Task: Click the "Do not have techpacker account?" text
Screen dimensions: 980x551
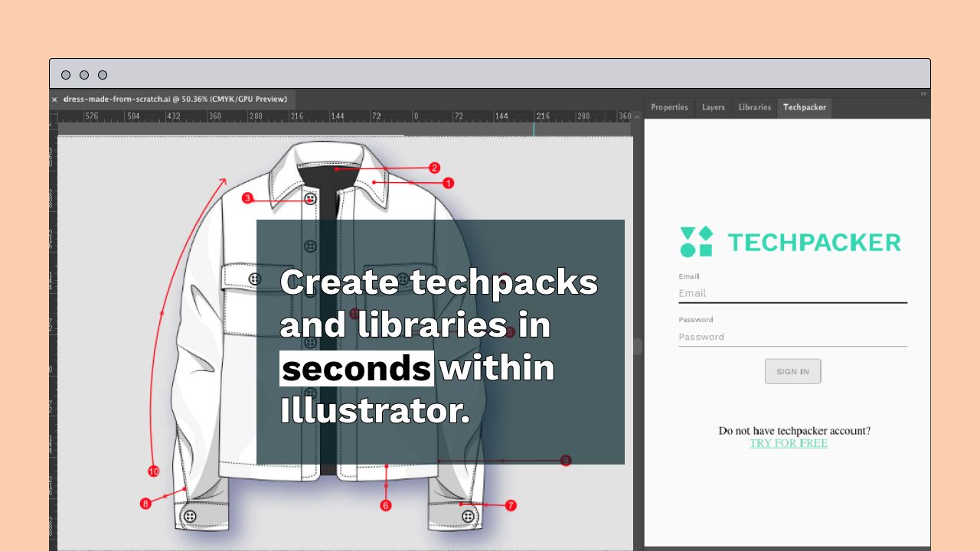Action: (x=794, y=431)
